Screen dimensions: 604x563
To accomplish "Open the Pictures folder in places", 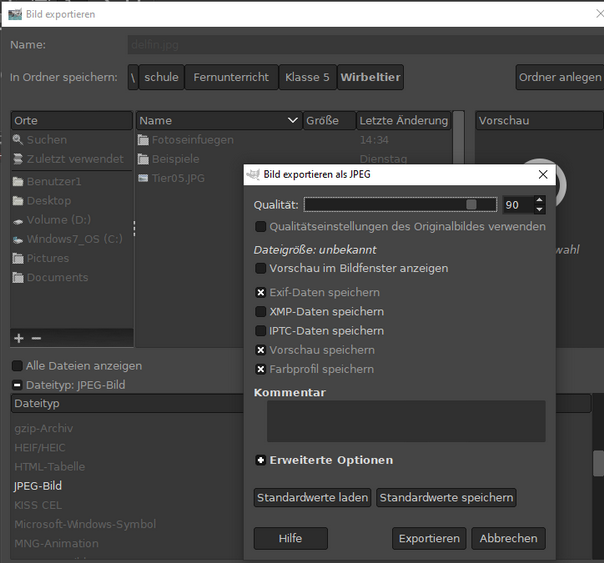I will 47,258.
